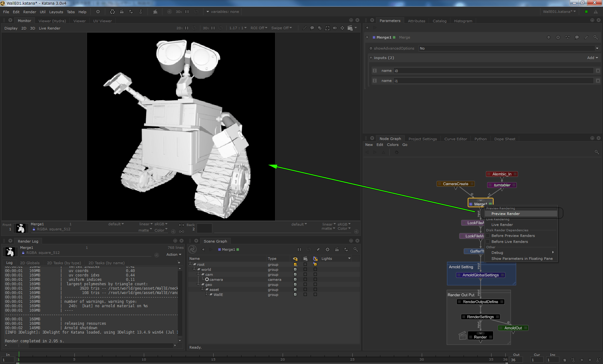Switch to the Attributes tab
Screen dimensions: 603x364
click(416, 21)
